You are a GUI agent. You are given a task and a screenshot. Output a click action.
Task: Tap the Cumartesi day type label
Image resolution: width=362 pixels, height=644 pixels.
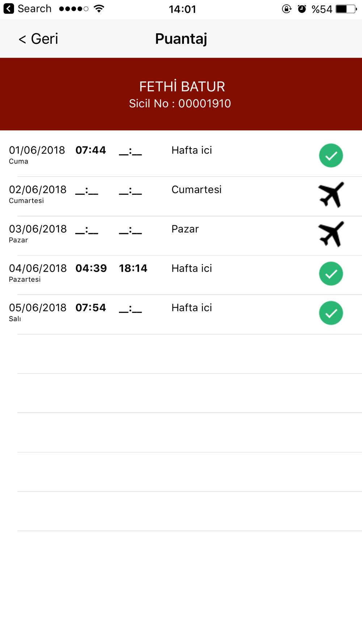coord(196,190)
